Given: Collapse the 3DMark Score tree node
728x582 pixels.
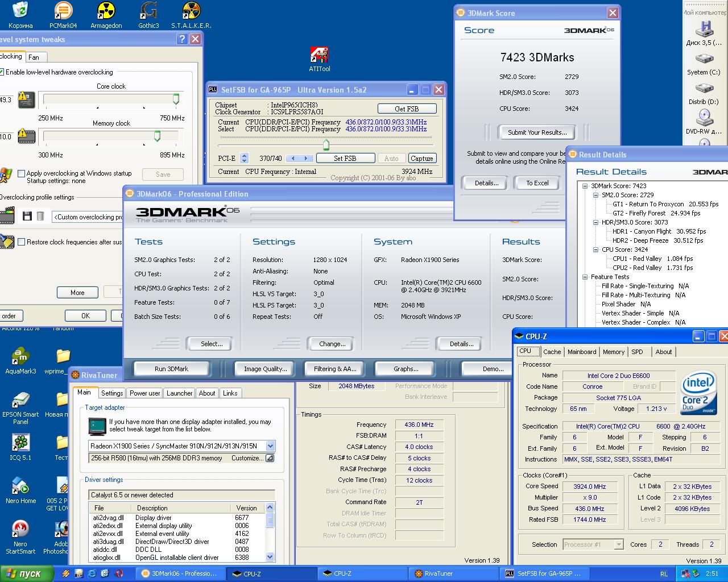Looking at the screenshot, I should click(x=585, y=186).
